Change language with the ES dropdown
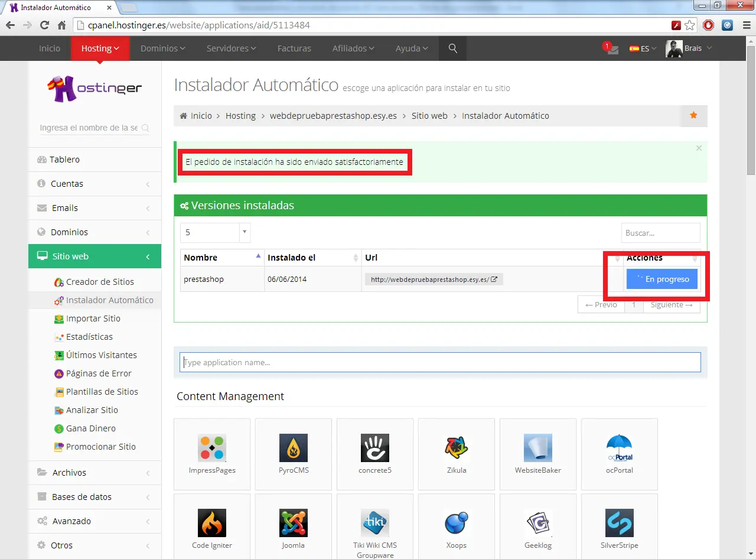This screenshot has width=756, height=559. pyautogui.click(x=643, y=48)
